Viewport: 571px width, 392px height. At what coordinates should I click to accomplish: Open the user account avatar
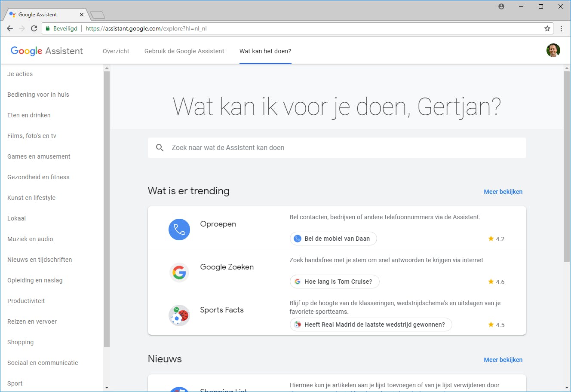(x=553, y=50)
